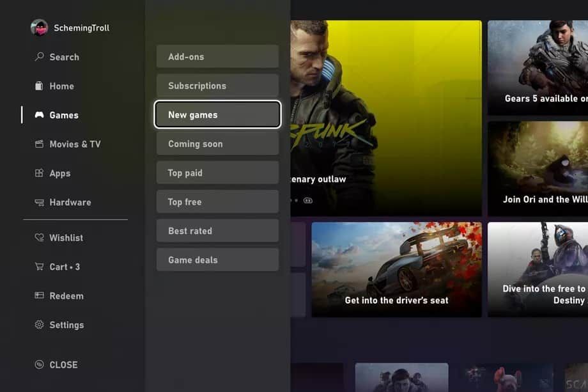The image size is (588, 392).
Task: Close the store menu
Action: tap(61, 365)
